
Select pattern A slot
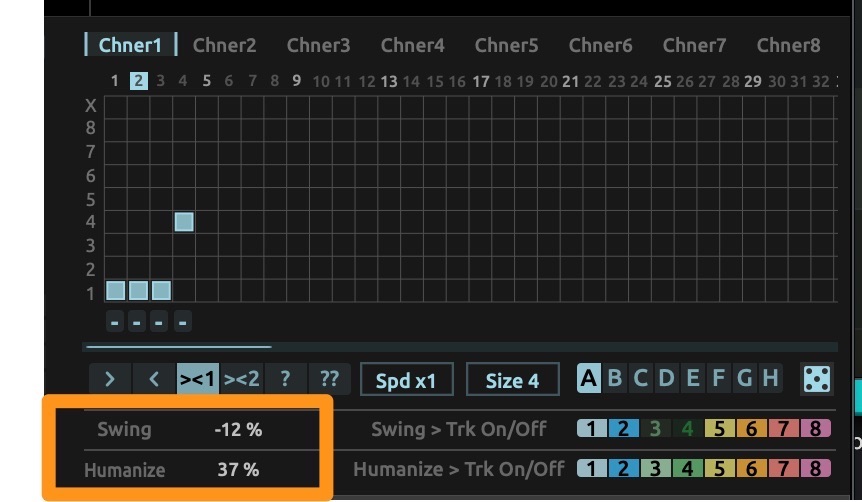coord(589,379)
